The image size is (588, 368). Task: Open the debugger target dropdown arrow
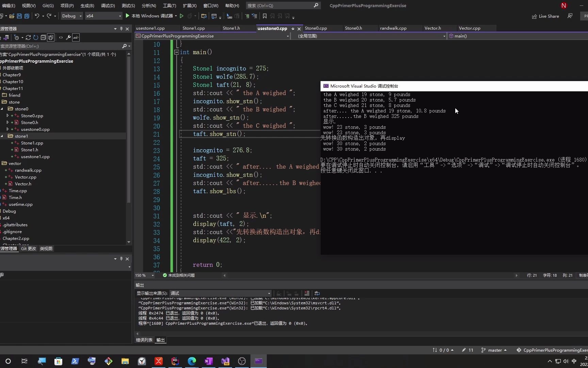(176, 16)
